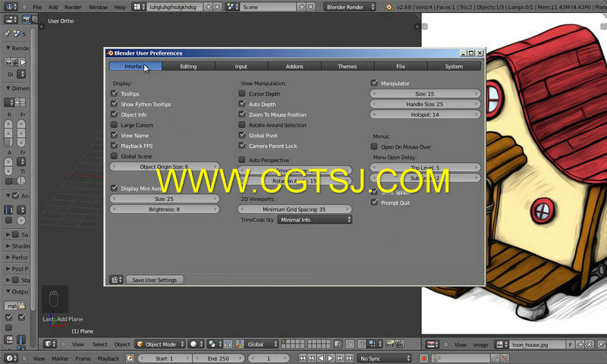
Task: Toggle Global Scene checkbox
Action: [114, 156]
